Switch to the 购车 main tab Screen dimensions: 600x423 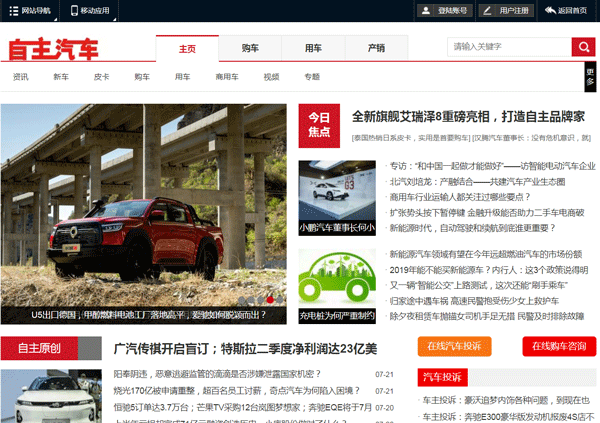[250, 48]
